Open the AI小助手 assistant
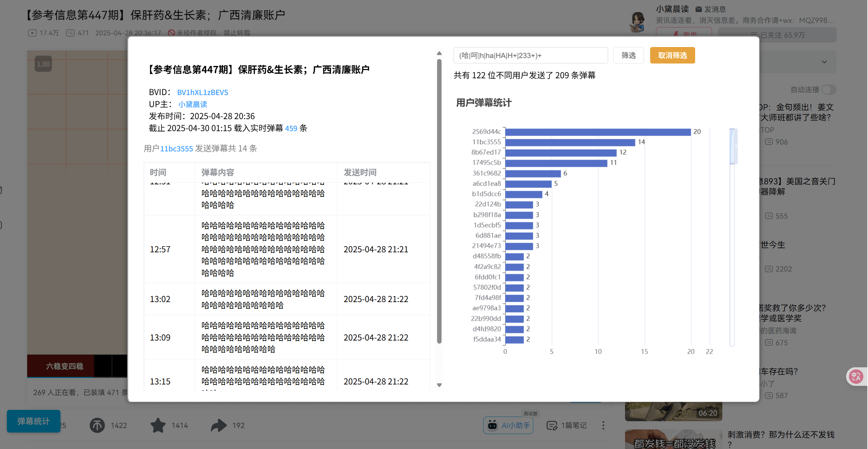 click(508, 425)
